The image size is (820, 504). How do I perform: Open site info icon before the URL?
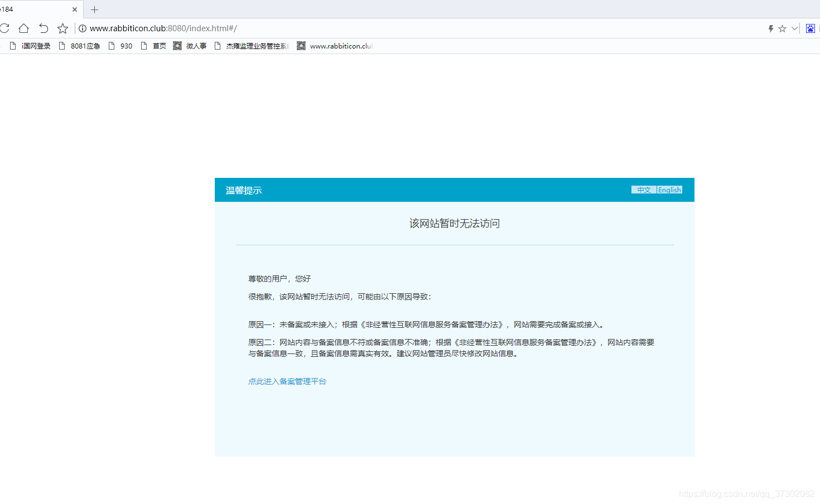coord(82,28)
